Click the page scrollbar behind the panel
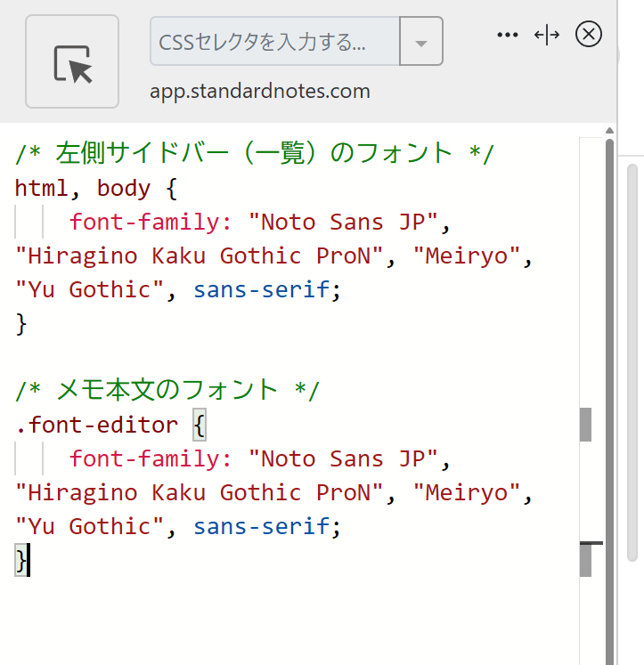The height and width of the screenshot is (665, 644). (632, 362)
